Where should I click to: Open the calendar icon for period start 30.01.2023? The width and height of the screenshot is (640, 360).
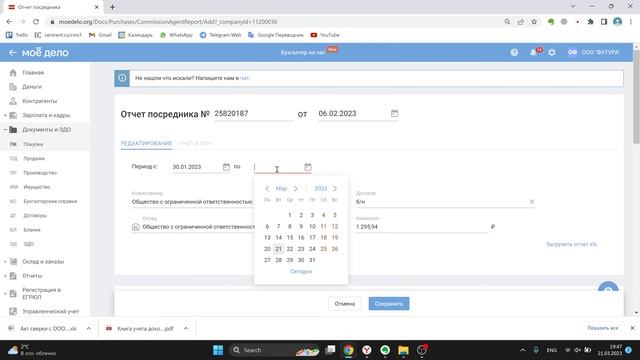pos(226,167)
